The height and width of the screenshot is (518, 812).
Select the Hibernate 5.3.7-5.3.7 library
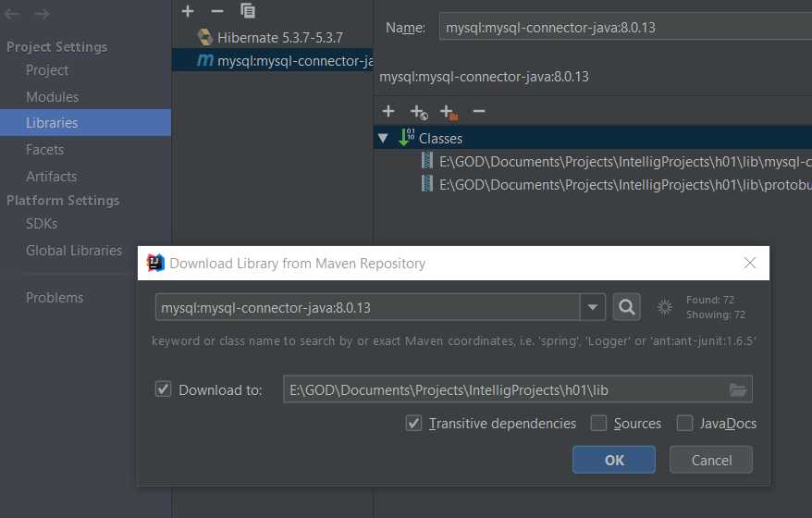coord(279,37)
